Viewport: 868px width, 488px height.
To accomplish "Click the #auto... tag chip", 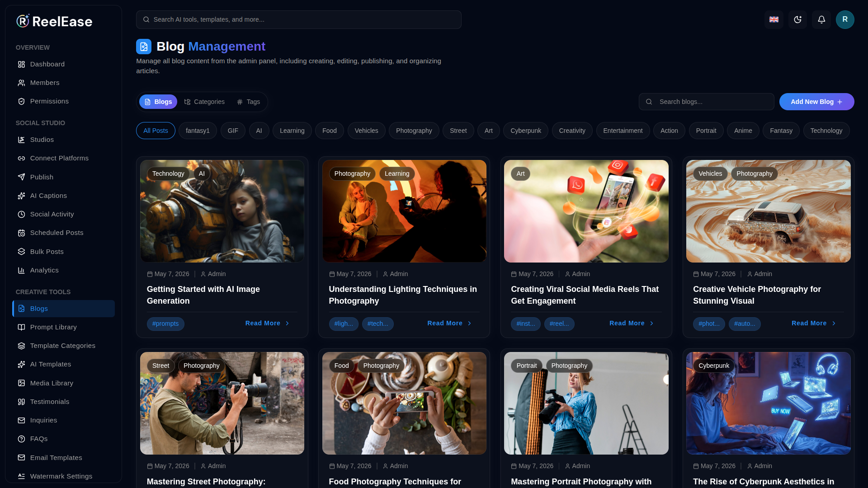I will [745, 324].
